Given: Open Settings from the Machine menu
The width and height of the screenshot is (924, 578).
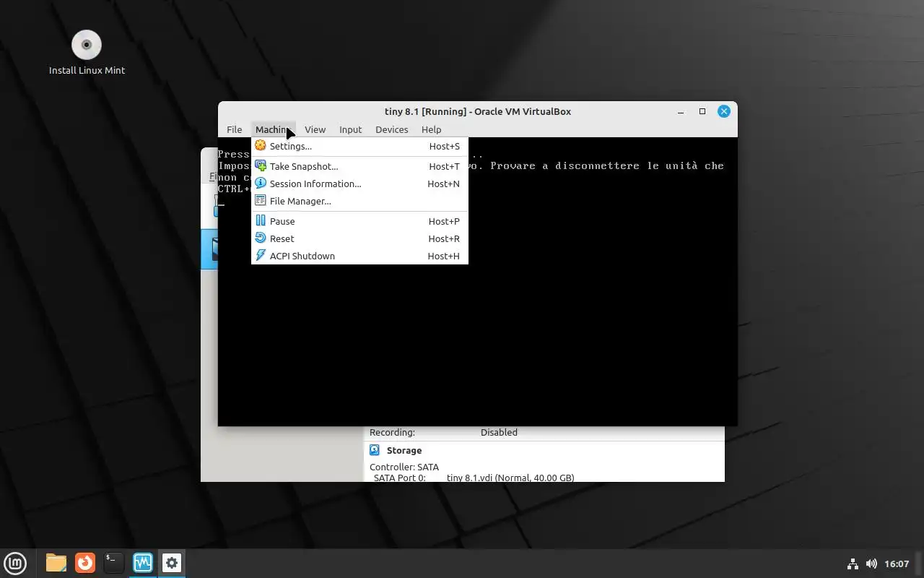Looking at the screenshot, I should [359, 146].
